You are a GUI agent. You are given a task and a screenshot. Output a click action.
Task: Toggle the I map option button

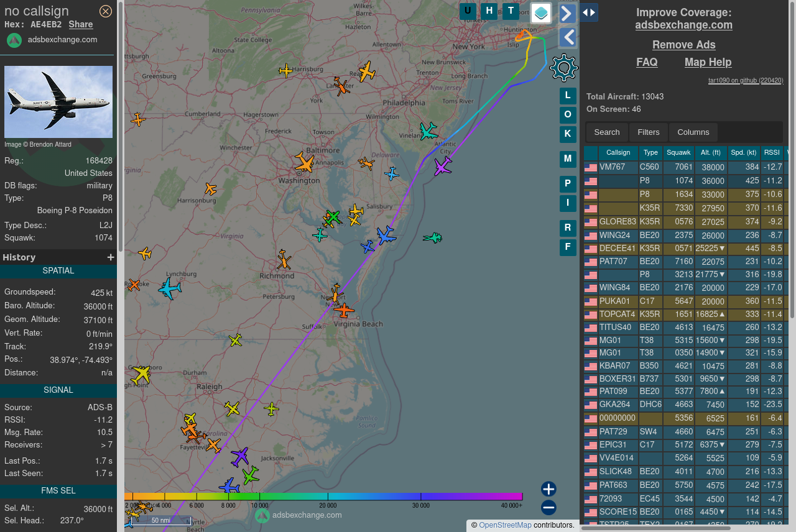tap(568, 203)
